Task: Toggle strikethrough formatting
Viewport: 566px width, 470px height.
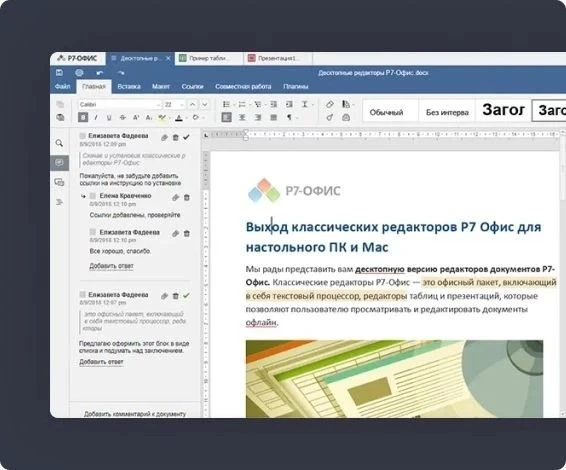Action: tap(122, 117)
